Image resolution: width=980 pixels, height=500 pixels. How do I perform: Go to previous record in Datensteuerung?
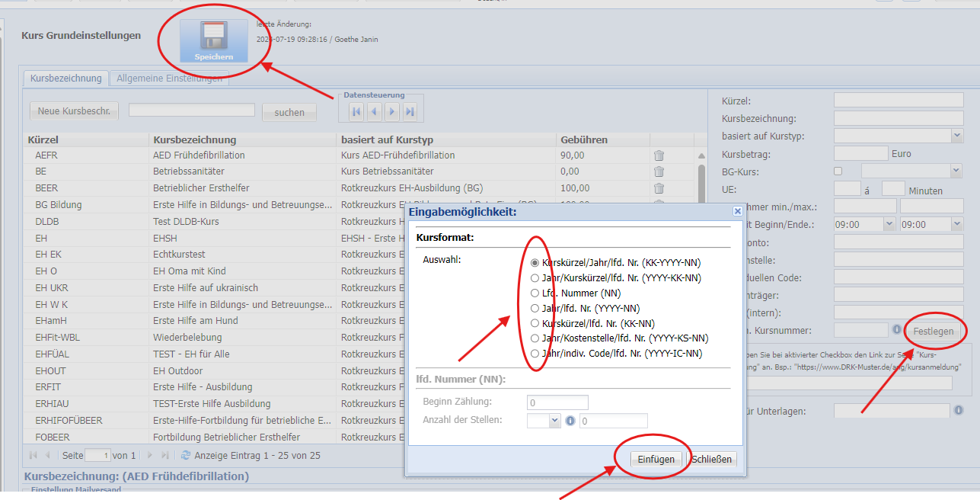[x=374, y=112]
